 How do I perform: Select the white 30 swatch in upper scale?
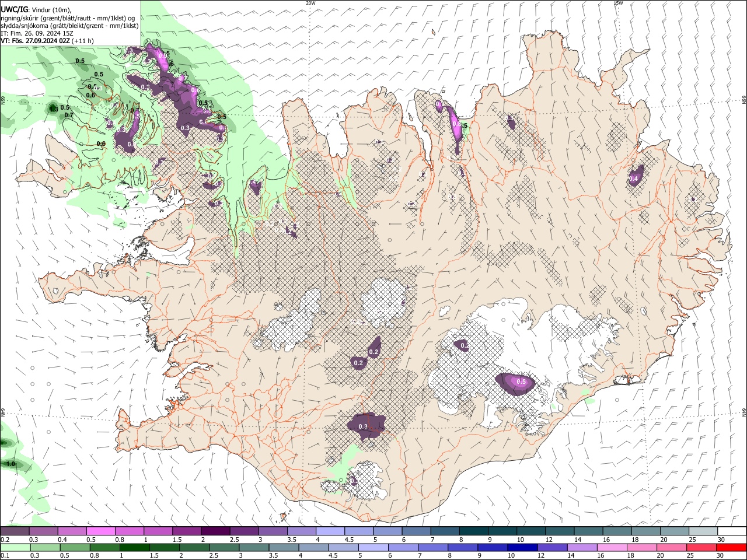pyautogui.click(x=732, y=531)
